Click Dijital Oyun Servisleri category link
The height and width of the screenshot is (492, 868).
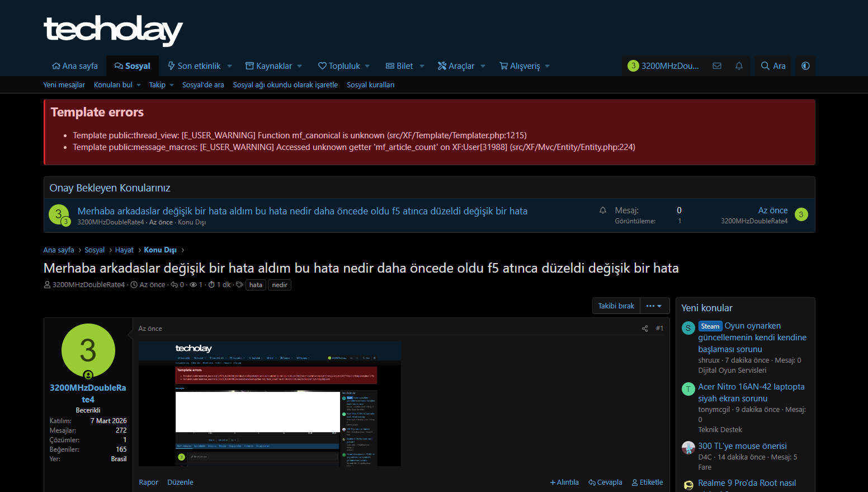pos(732,371)
